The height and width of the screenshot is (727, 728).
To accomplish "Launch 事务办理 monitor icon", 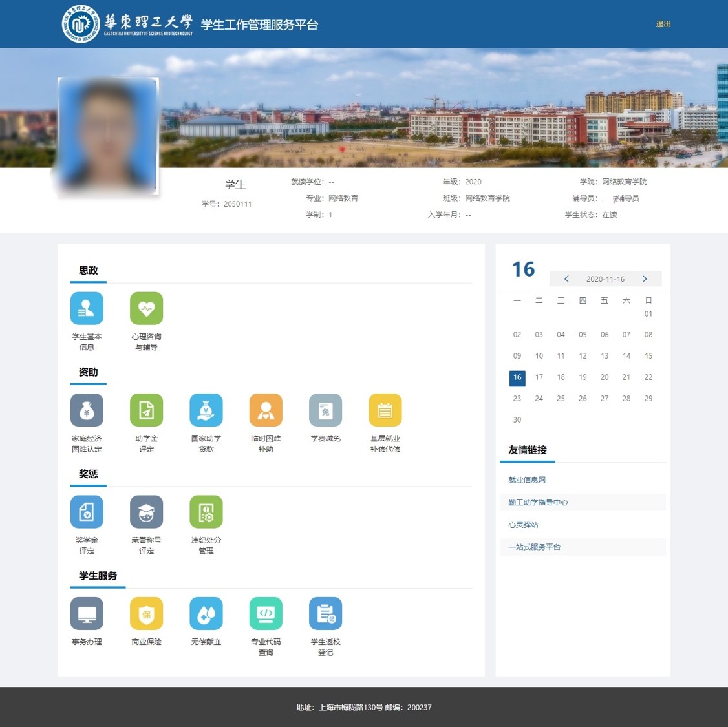I will [x=87, y=613].
